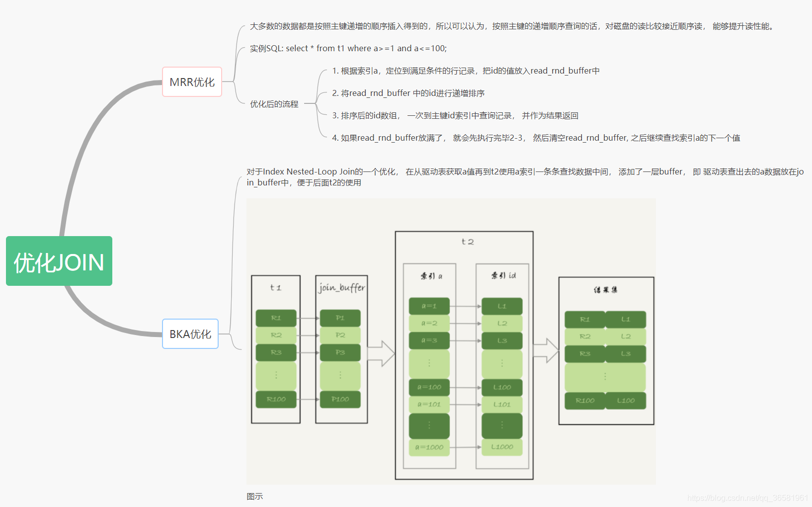
Task: Click the P100 cell in join_buffer
Action: click(x=340, y=399)
